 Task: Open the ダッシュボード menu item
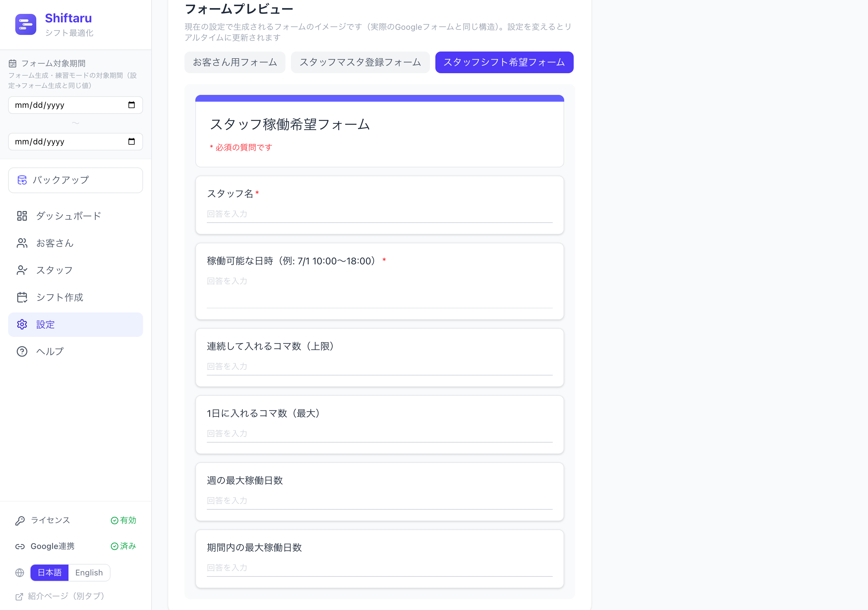76,216
